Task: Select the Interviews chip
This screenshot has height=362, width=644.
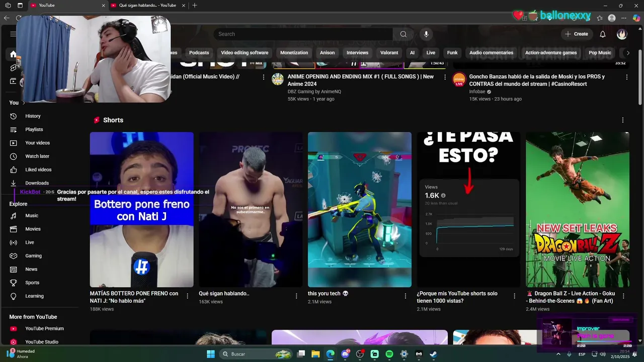Action: coord(357,53)
